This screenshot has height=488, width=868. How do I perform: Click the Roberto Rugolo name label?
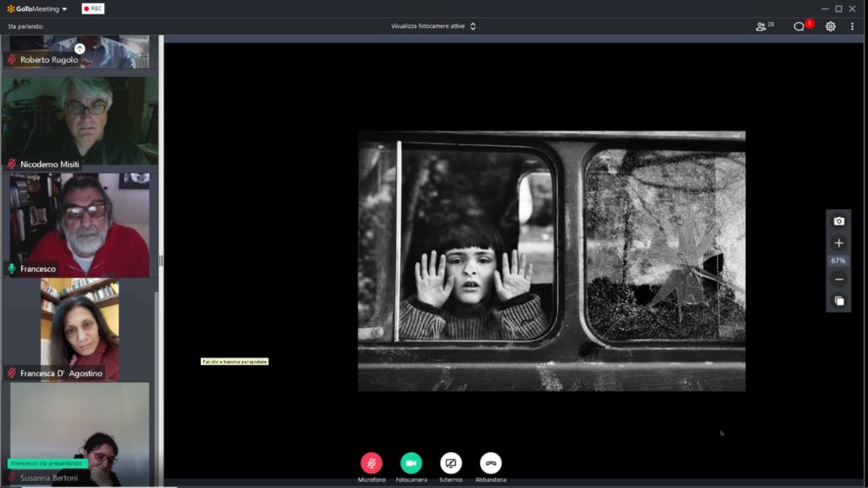pyautogui.click(x=49, y=60)
